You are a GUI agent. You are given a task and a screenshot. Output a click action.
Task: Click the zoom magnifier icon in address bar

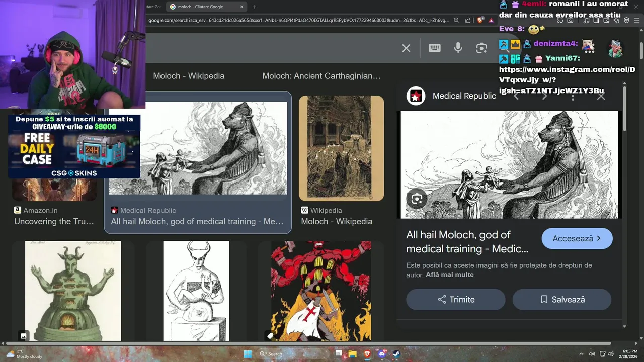pos(456,20)
